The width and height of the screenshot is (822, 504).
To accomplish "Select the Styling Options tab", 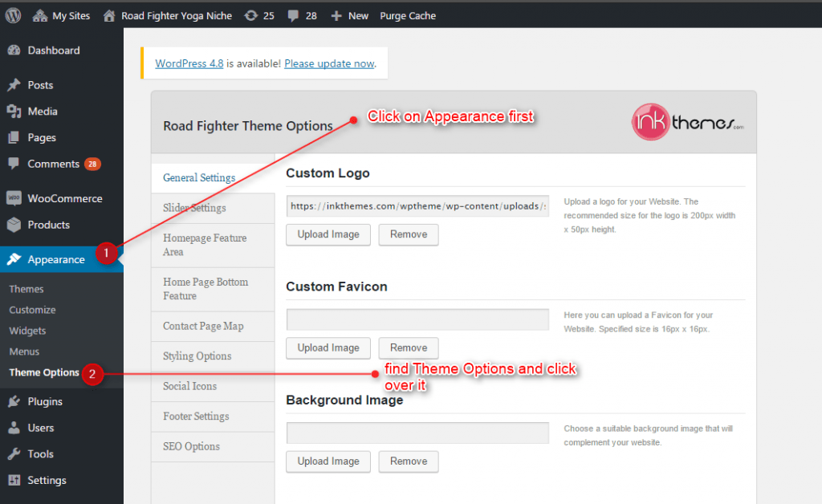I will (213, 356).
